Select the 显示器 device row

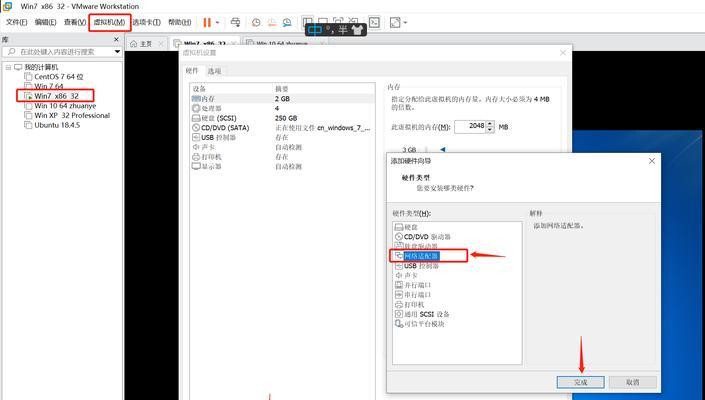(x=282, y=166)
